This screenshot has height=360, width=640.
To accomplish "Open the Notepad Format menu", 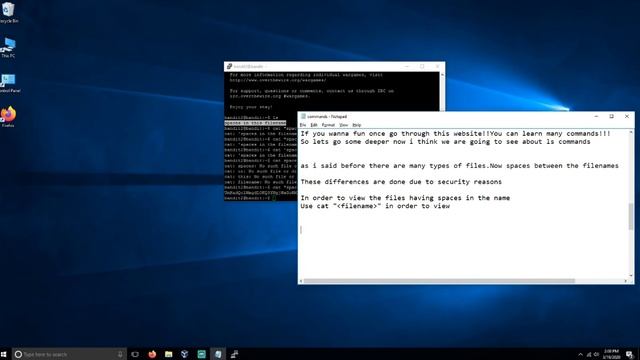I will click(328, 125).
